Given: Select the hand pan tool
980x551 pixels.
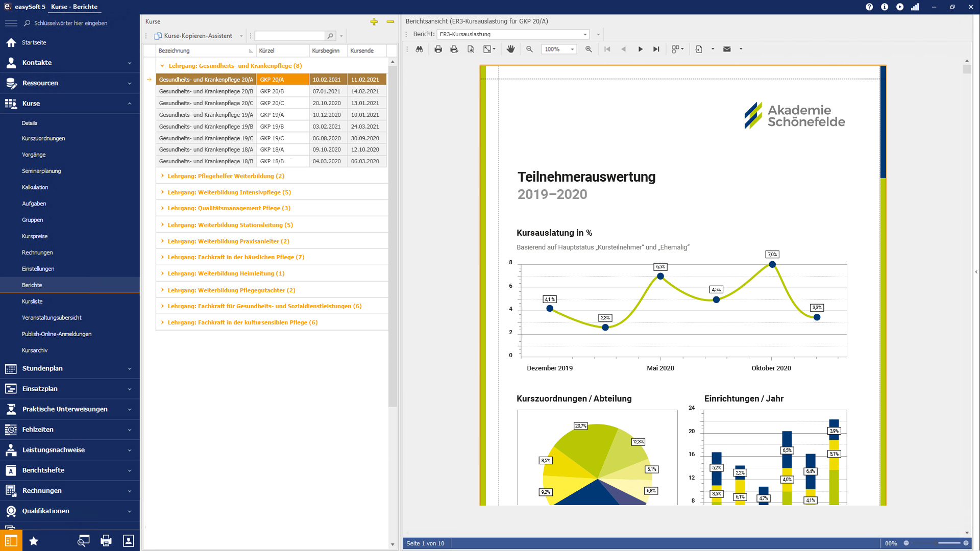Looking at the screenshot, I should (510, 49).
